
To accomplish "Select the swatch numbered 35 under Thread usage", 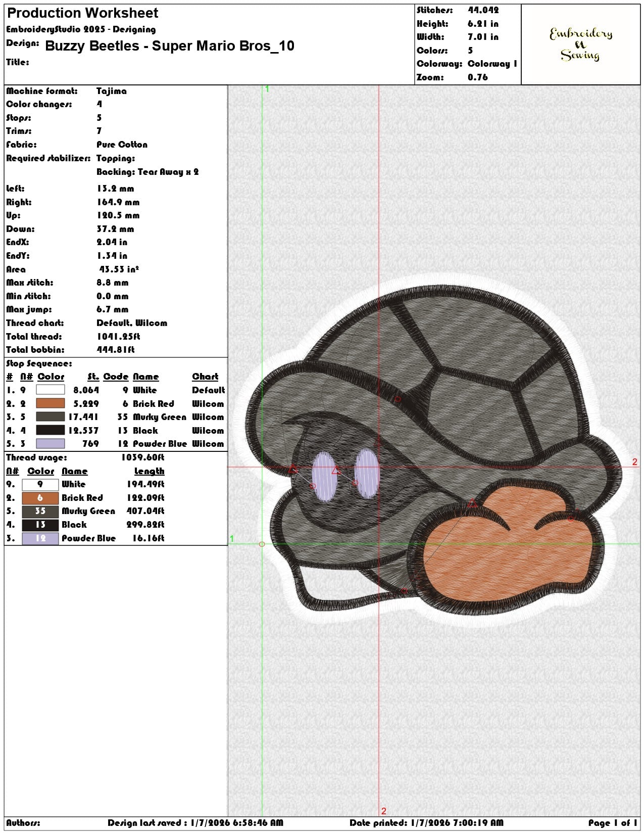I will coord(40,511).
